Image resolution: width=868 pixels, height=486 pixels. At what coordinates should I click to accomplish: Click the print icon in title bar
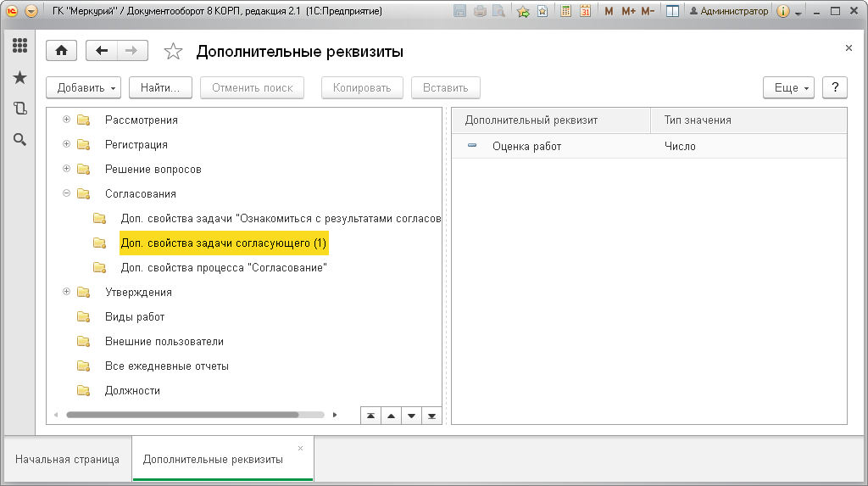480,11
